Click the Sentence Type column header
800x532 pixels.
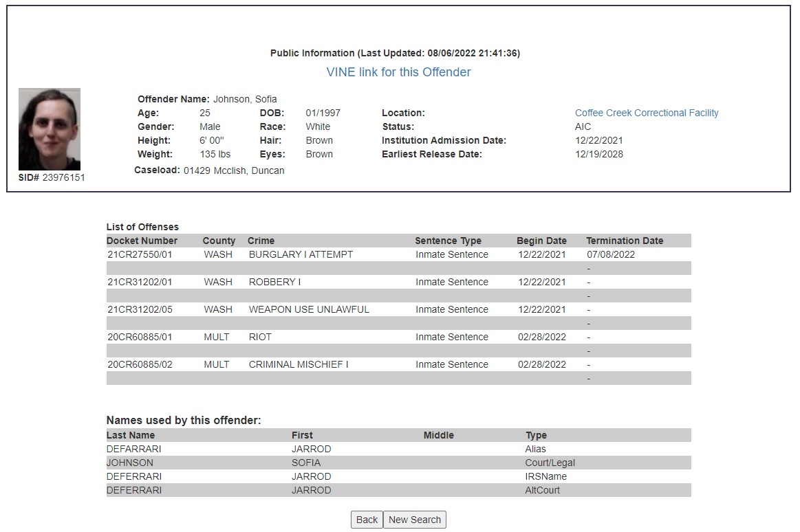[x=448, y=241]
